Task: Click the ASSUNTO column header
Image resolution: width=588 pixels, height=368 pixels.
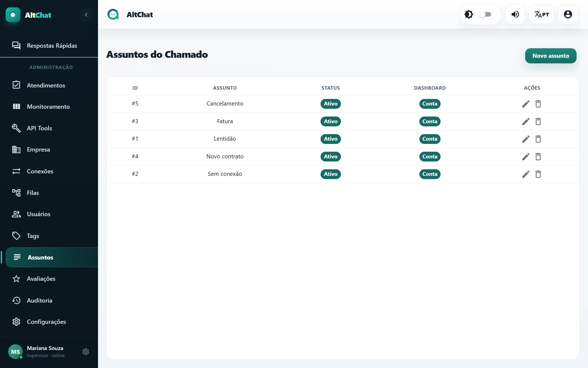Action: pyautogui.click(x=225, y=88)
